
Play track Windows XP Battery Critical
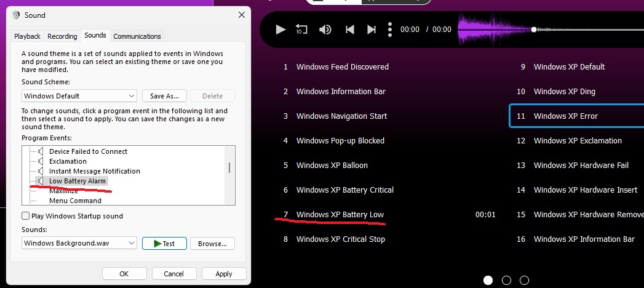(345, 190)
